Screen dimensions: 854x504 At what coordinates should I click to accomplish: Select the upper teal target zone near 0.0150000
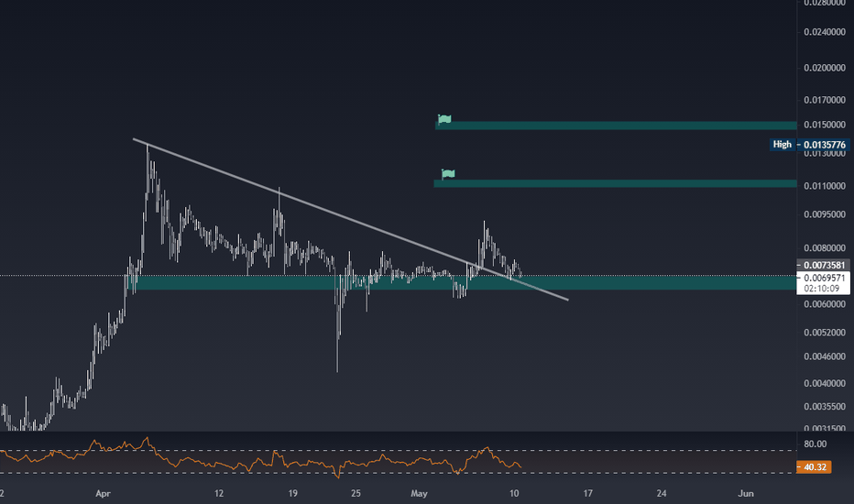pos(616,126)
